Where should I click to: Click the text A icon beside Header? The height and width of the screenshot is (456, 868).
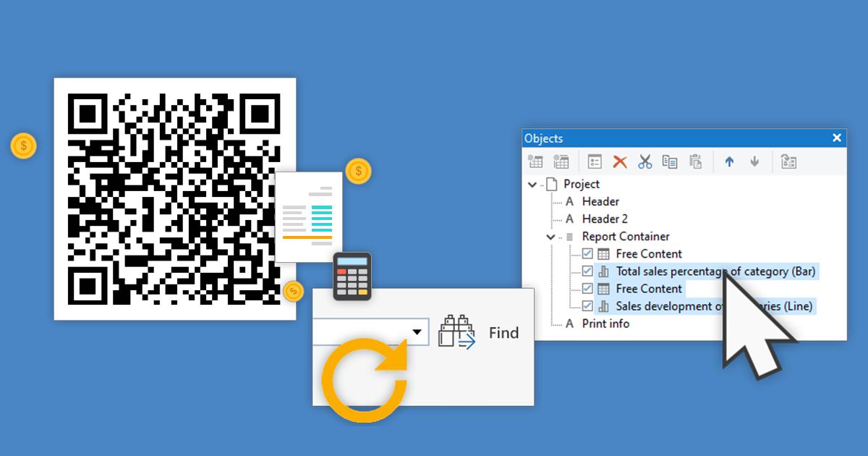click(x=569, y=202)
